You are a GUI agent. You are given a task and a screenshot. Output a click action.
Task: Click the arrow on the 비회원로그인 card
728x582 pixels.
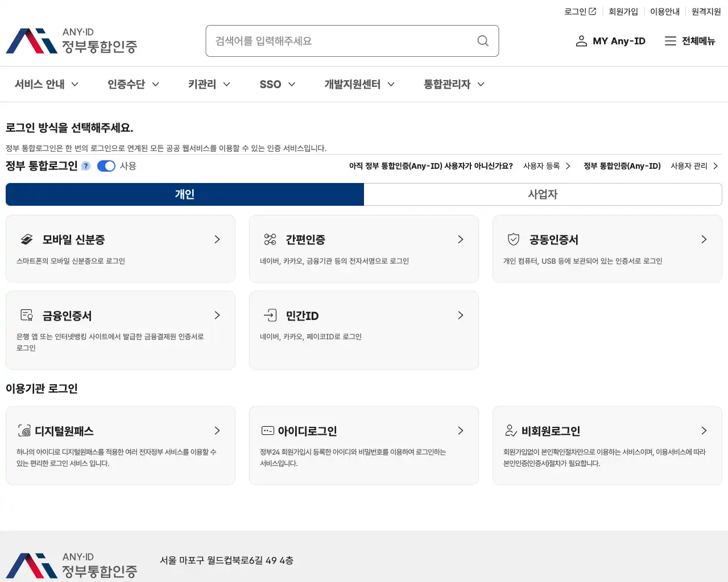704,431
